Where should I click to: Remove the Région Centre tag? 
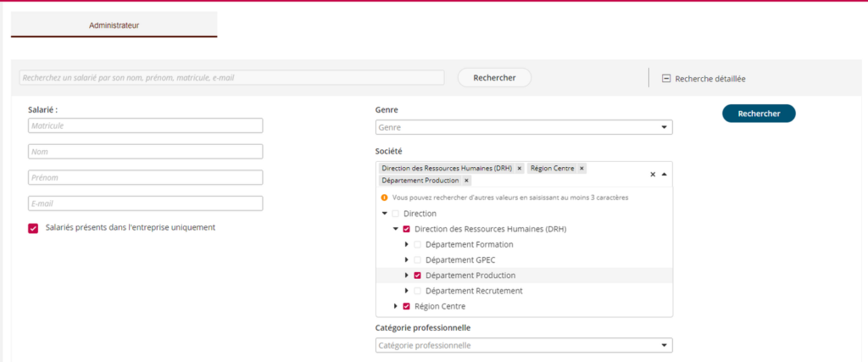(581, 169)
